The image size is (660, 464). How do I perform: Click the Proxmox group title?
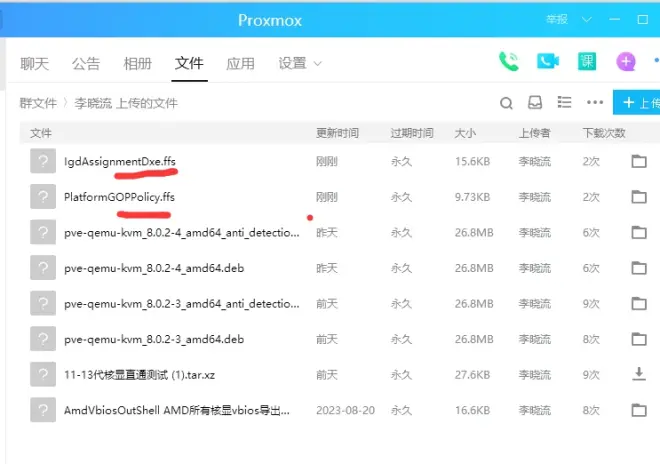[270, 20]
